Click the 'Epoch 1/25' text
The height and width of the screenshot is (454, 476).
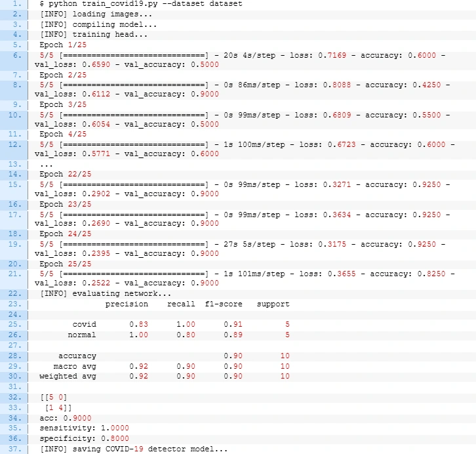pos(63,45)
